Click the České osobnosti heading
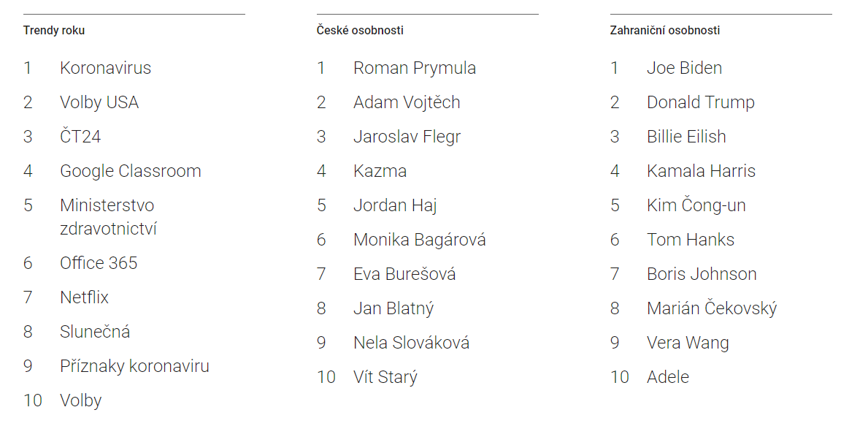The image size is (868, 437). coord(360,31)
